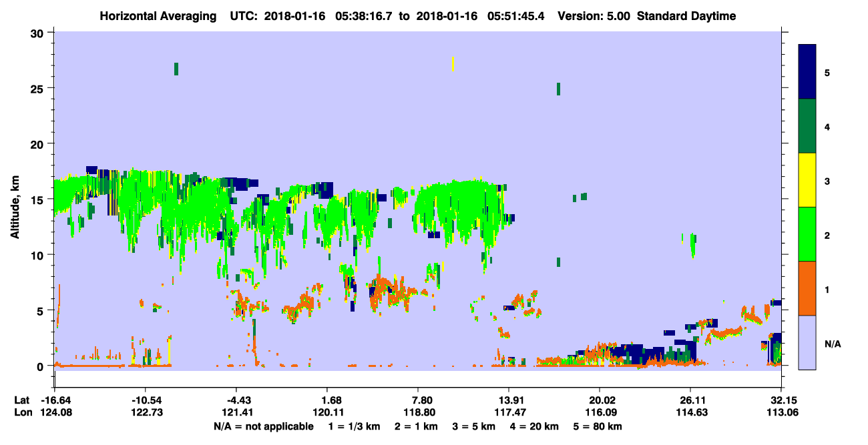Click the y-axis tick label '20'
868x445 pixels.
coord(38,144)
